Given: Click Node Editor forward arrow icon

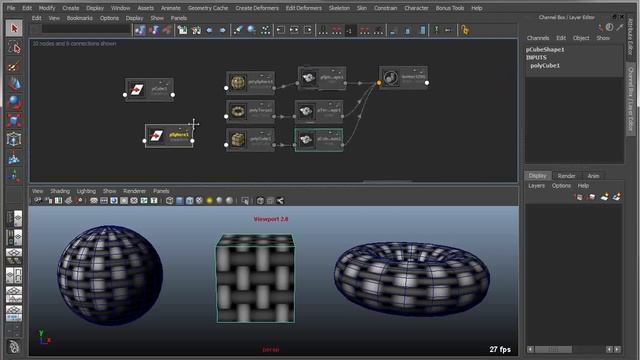Looking at the screenshot, I should point(222,30).
